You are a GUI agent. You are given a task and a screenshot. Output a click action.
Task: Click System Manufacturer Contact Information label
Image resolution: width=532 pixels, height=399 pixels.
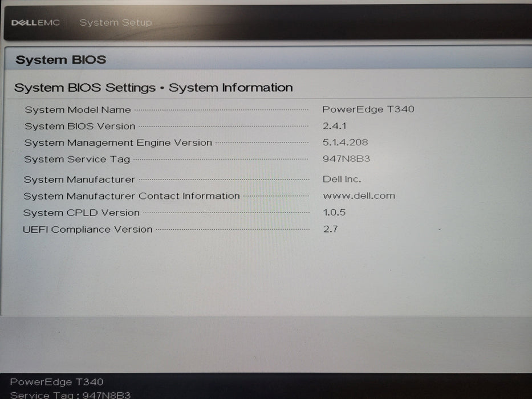pos(132,196)
